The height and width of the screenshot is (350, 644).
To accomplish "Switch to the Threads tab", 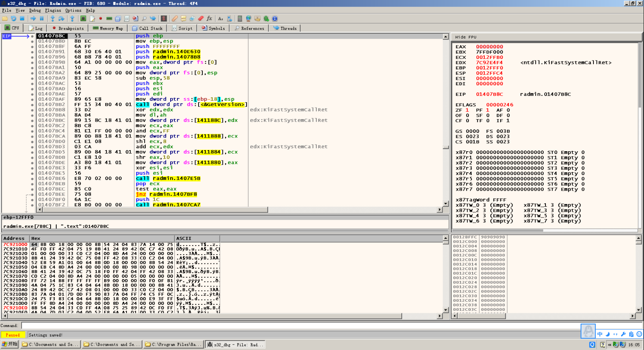I will pos(285,28).
